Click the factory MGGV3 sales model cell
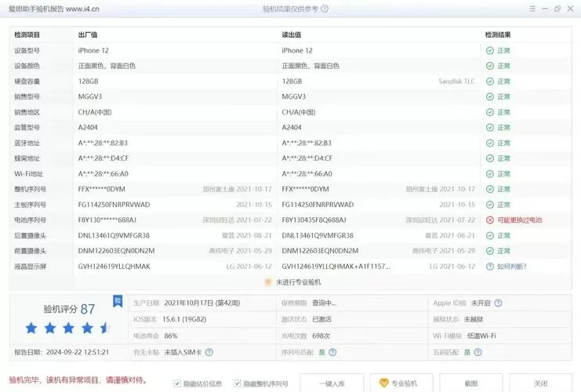The width and height of the screenshot is (581, 392). [x=90, y=96]
